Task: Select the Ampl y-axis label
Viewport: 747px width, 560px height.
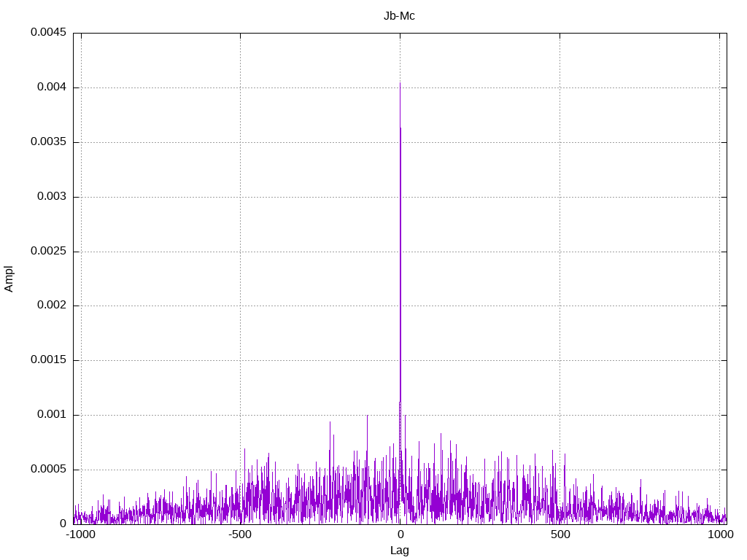Action: click(x=9, y=279)
